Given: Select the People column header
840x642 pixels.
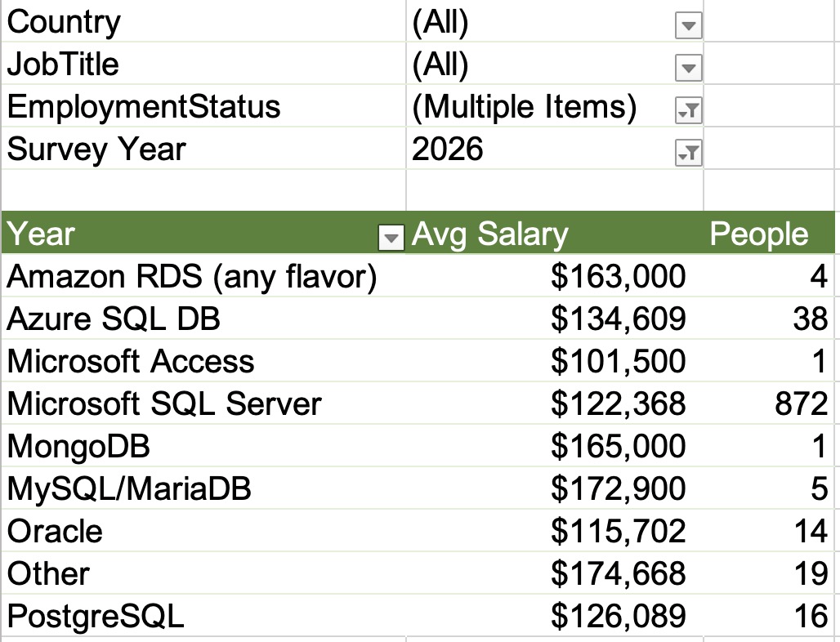Looking at the screenshot, I should coord(758,234).
